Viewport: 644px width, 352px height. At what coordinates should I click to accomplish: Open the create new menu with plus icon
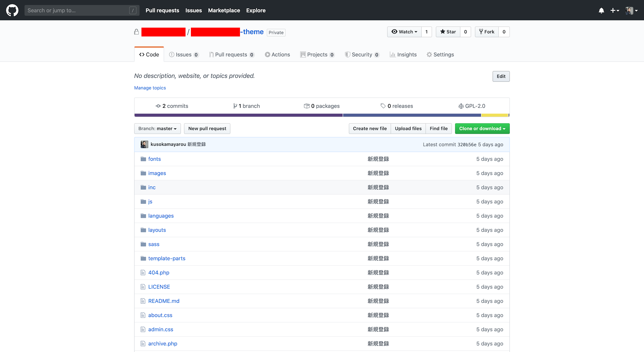pyautogui.click(x=614, y=10)
